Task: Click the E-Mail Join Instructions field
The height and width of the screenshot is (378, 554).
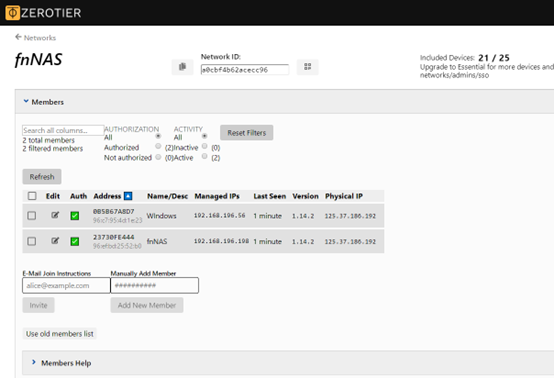Action: tap(66, 285)
